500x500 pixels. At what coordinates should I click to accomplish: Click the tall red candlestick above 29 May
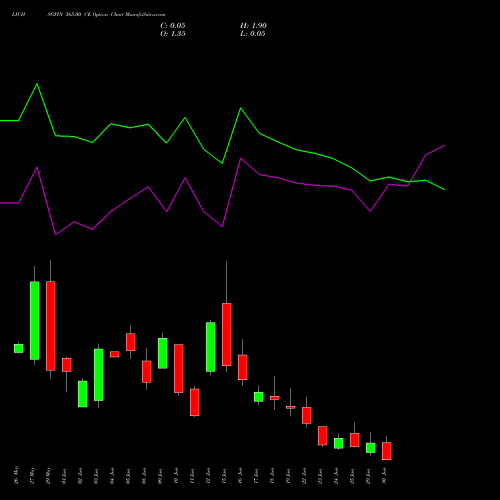[51, 326]
